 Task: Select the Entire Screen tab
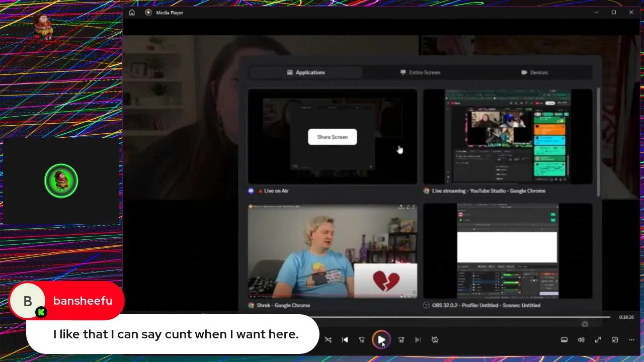point(420,72)
